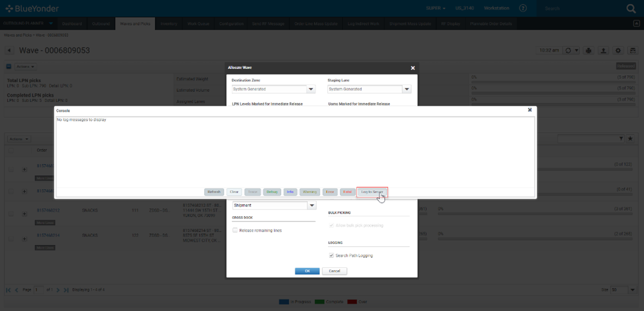Click Cancel in Allocate Wave dialog

point(335,271)
